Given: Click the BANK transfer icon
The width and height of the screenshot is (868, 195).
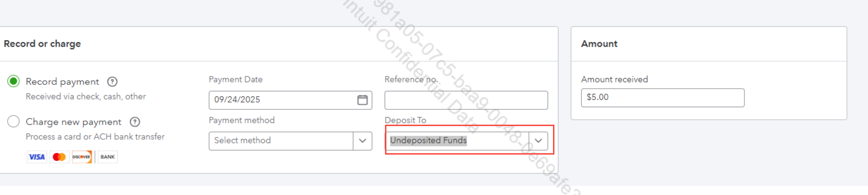Looking at the screenshot, I should [107, 157].
